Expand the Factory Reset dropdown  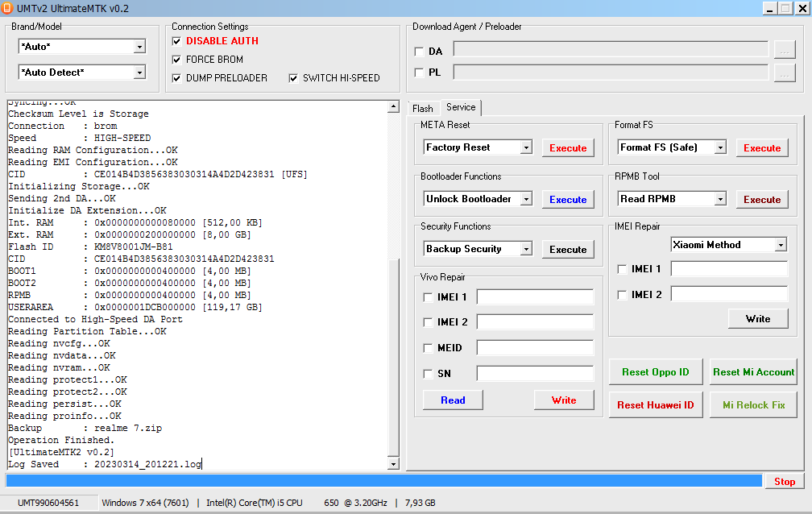(526, 147)
